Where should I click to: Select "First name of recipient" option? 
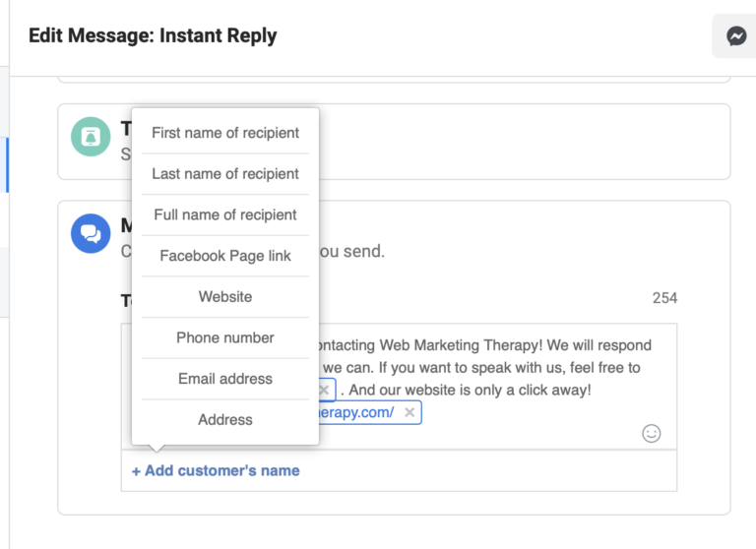point(225,133)
